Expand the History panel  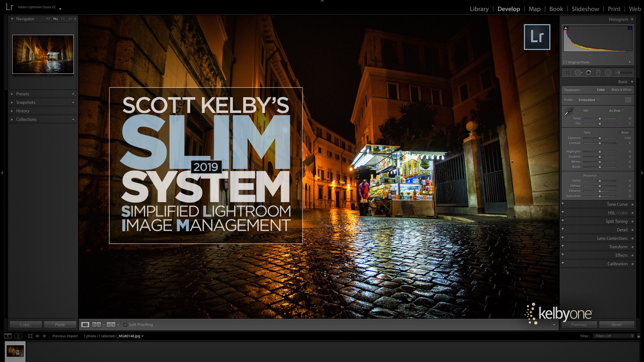(x=12, y=111)
